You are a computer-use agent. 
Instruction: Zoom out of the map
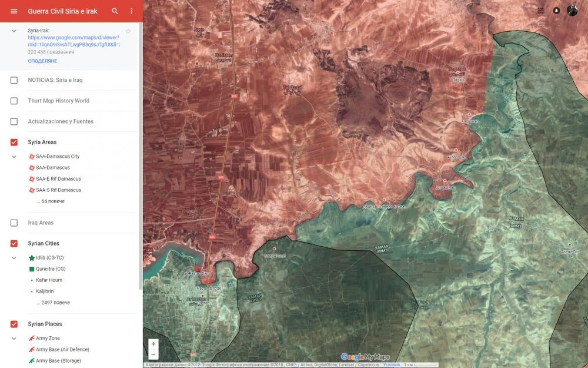(x=153, y=354)
